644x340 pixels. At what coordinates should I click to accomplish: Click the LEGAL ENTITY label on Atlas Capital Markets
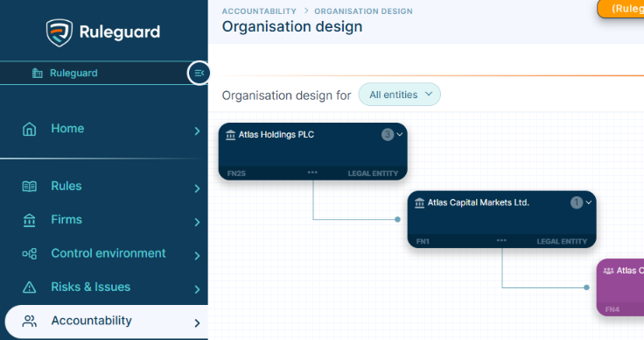point(562,241)
